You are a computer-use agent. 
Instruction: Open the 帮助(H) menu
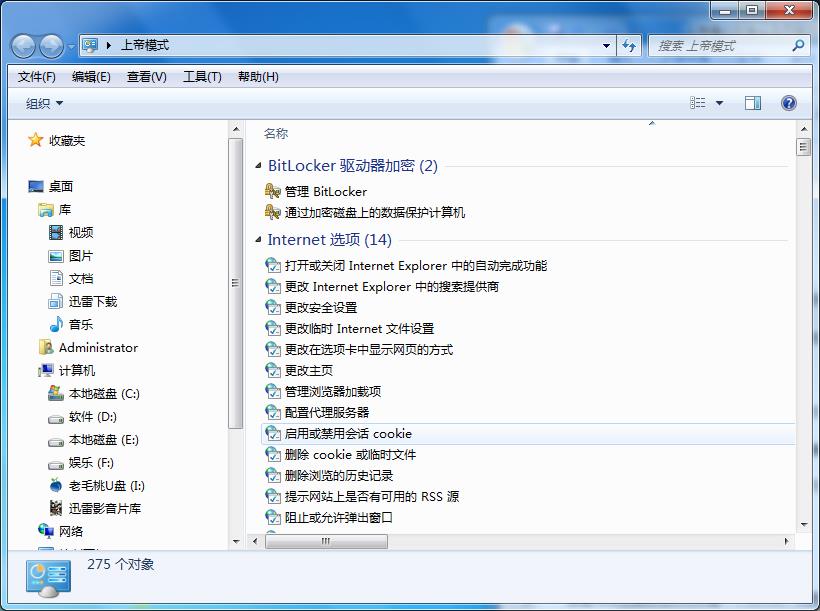pyautogui.click(x=258, y=77)
